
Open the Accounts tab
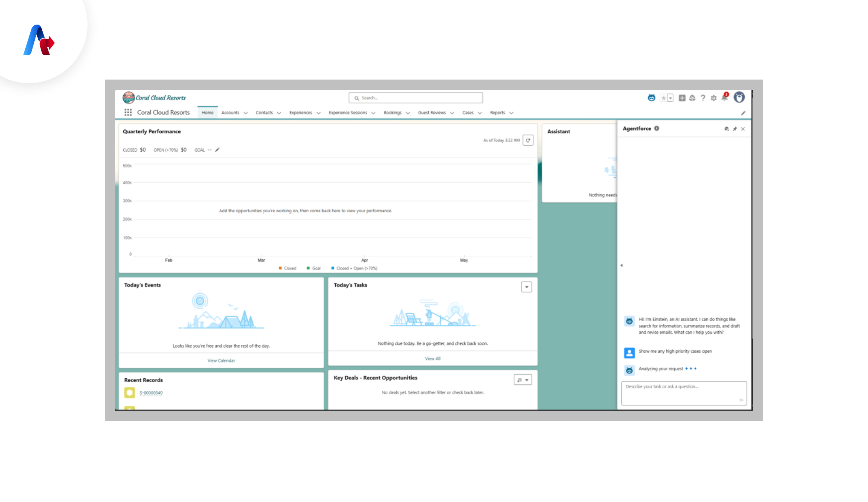pos(230,113)
